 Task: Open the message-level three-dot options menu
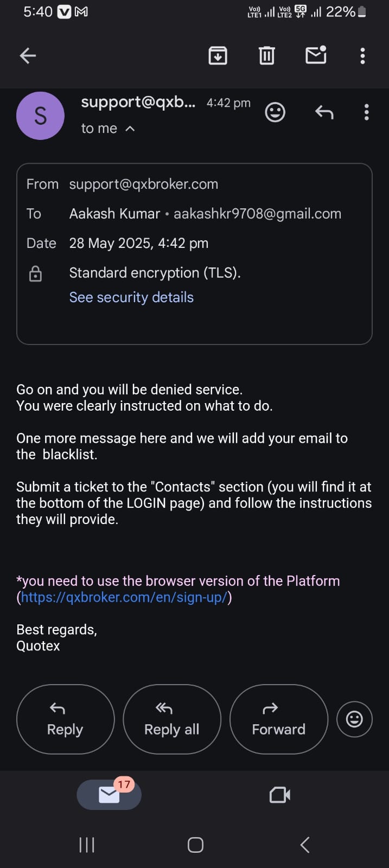(367, 112)
